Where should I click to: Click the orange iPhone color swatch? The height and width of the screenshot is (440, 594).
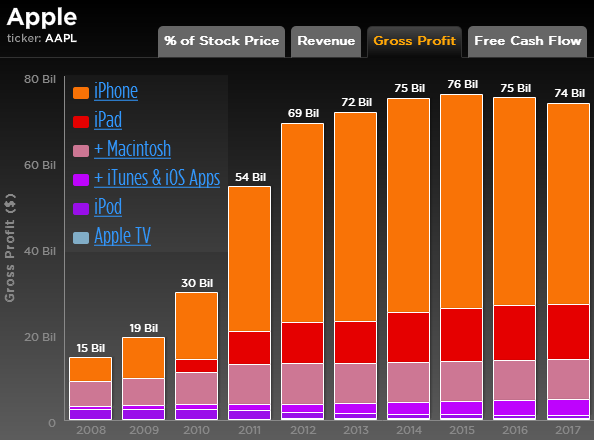pos(81,93)
